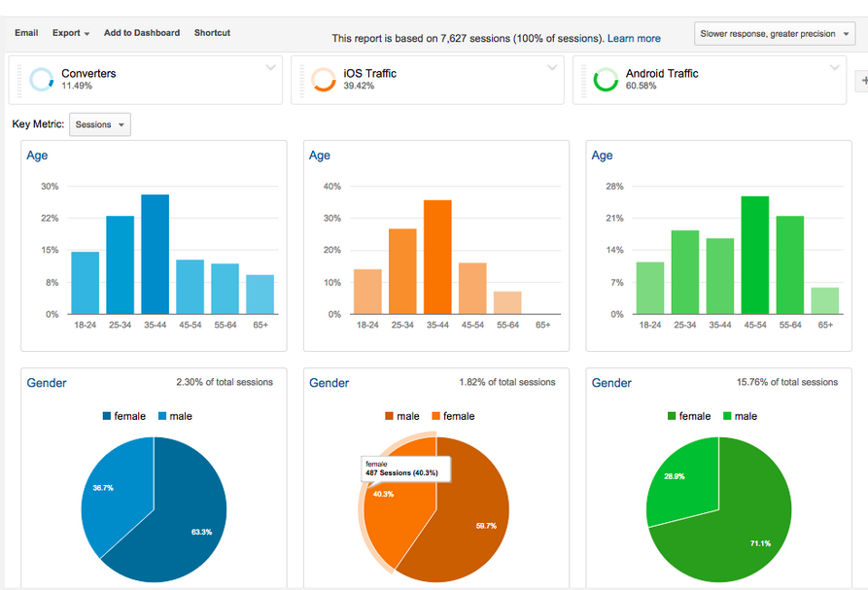
Task: Open the Sessions key metric dropdown
Action: [x=100, y=124]
